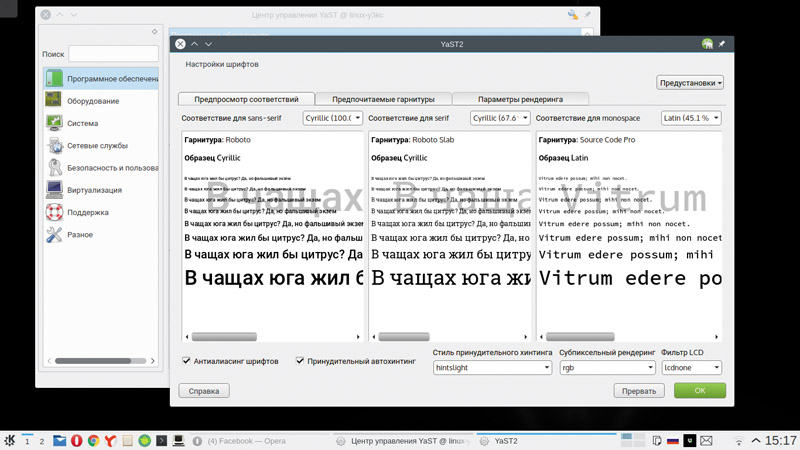Launch Opera browser from the taskbar

point(77,440)
